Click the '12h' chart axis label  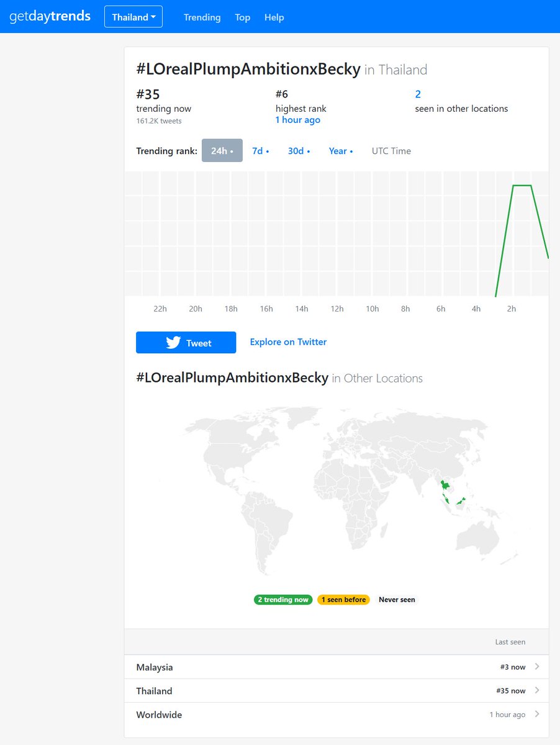pyautogui.click(x=337, y=309)
